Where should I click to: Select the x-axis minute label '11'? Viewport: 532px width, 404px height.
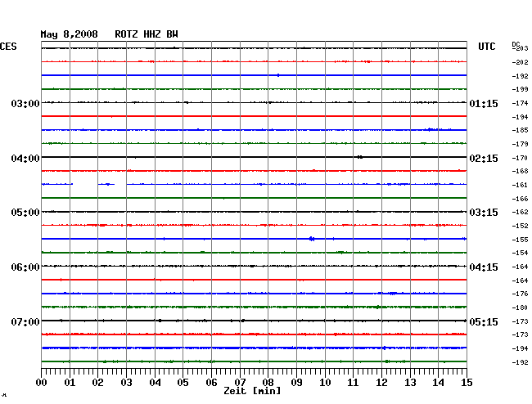(x=353, y=383)
